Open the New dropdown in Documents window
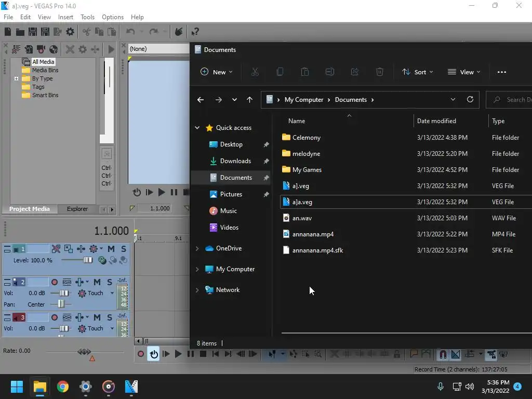Image resolution: width=532 pixels, height=399 pixels. point(217,72)
